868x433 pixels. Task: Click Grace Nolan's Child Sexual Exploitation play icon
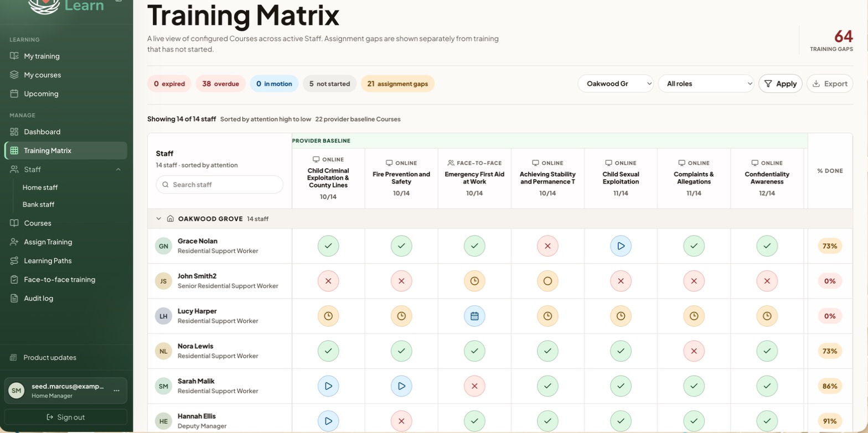pyautogui.click(x=621, y=246)
